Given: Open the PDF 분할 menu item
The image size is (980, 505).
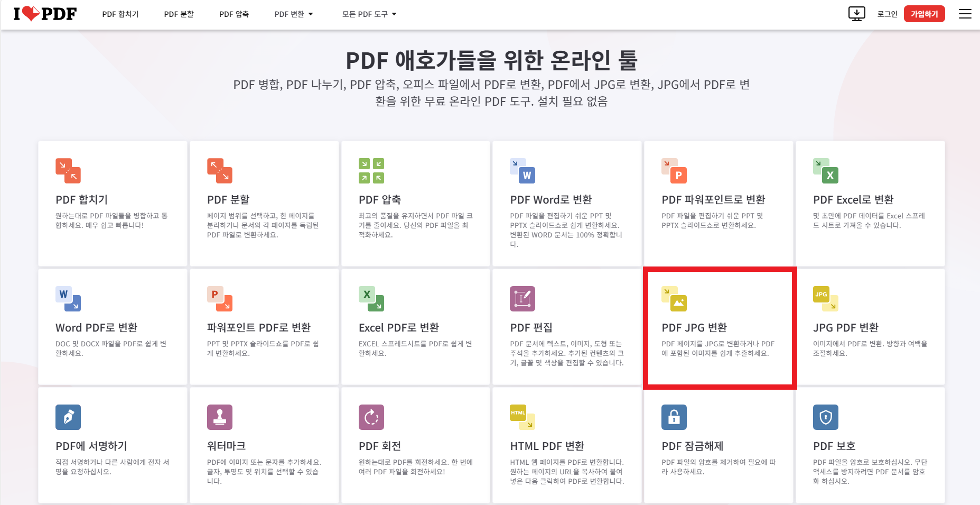Looking at the screenshot, I should pyautogui.click(x=179, y=14).
